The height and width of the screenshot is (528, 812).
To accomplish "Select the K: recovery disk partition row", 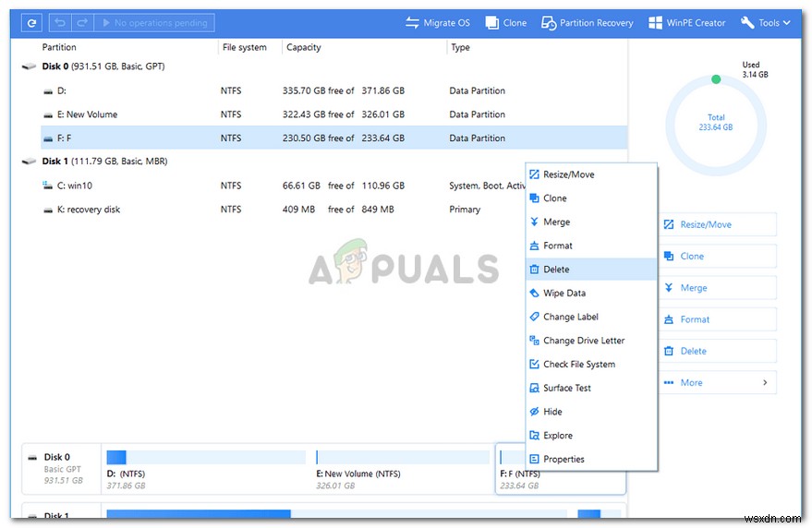I will pos(284,210).
